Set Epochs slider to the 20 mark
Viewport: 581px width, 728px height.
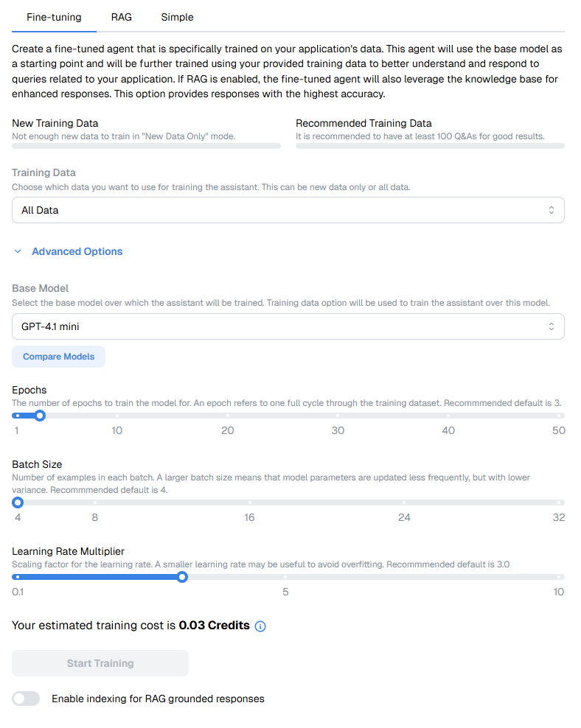click(228, 416)
